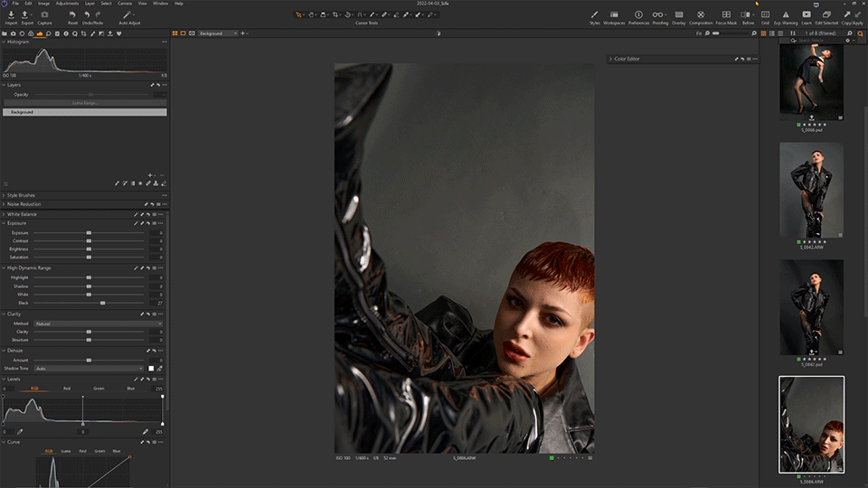Click the Import icon in the toolbar

point(11,14)
